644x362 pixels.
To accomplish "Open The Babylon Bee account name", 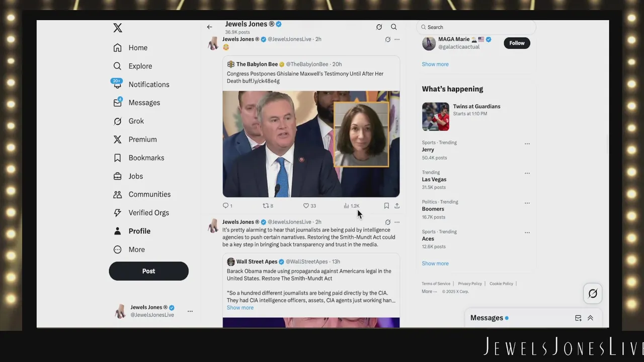I will point(257,64).
